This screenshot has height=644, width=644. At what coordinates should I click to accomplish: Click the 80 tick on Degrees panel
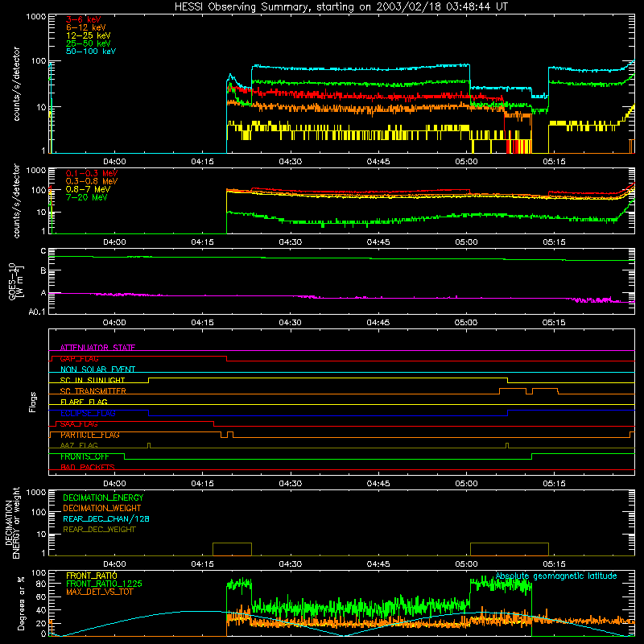click(x=41, y=584)
